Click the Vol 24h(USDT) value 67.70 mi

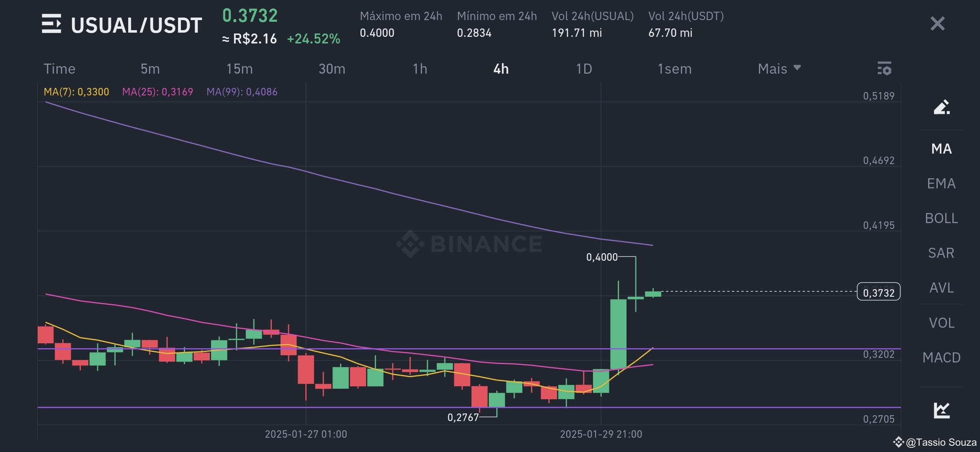[670, 33]
